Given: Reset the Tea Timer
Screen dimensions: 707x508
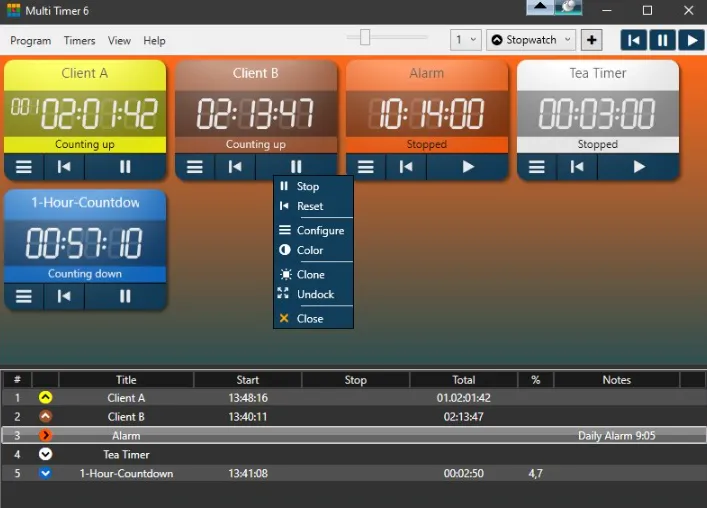Looking at the screenshot, I should tap(577, 167).
